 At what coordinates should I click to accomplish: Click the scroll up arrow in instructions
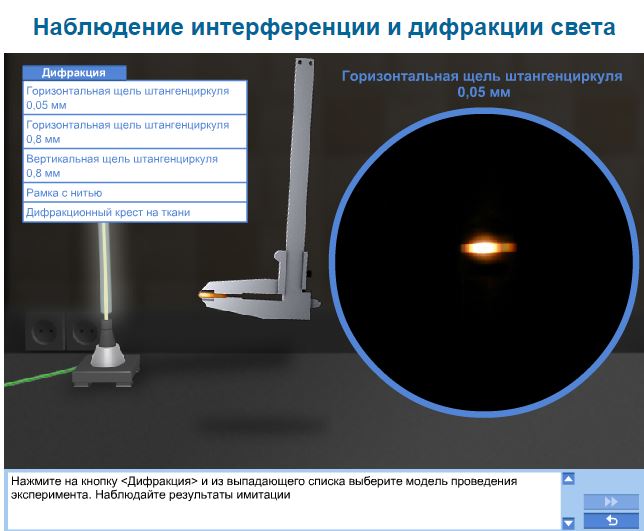[568, 479]
